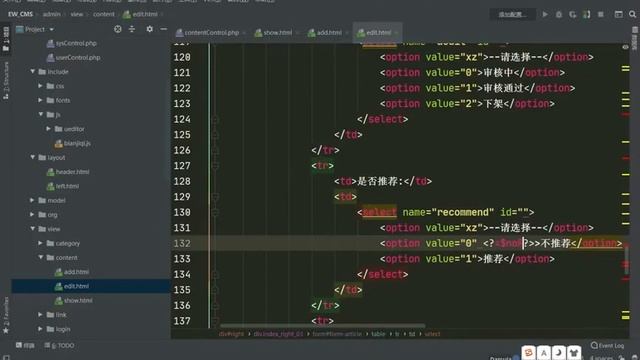640x360 pixels.
Task: Click the editor vertical scrollbar thumb
Action: tap(626, 261)
